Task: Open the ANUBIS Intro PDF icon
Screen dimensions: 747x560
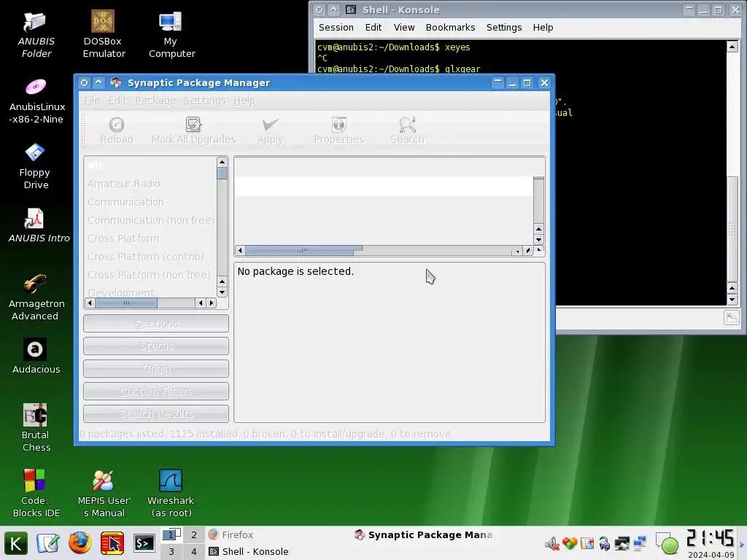Action: point(34,219)
